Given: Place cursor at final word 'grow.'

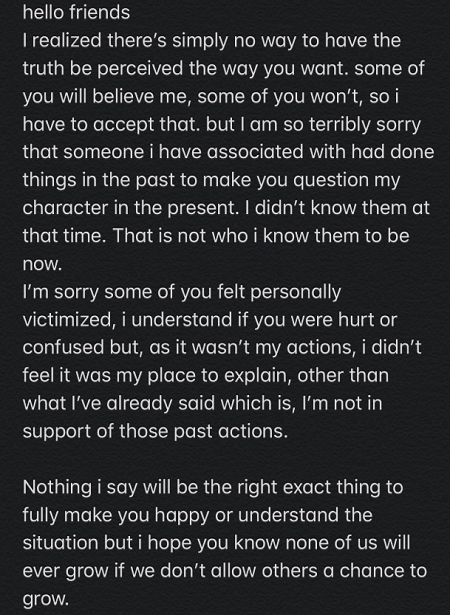Looking at the screenshot, I should 46,599.
